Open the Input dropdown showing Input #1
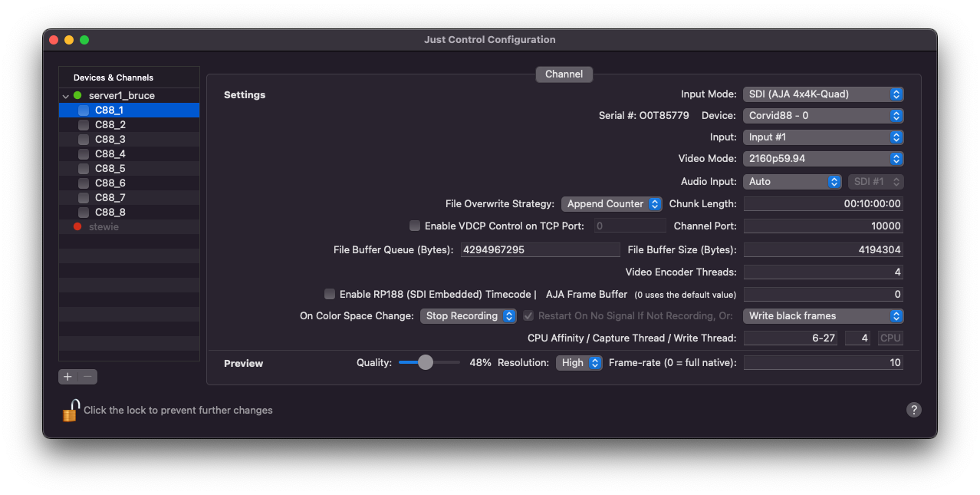Viewport: 980px width, 495px height. (823, 137)
